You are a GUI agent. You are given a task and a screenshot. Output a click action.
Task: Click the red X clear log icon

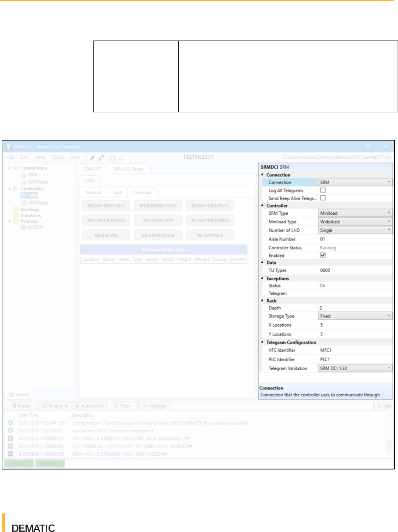379,406
